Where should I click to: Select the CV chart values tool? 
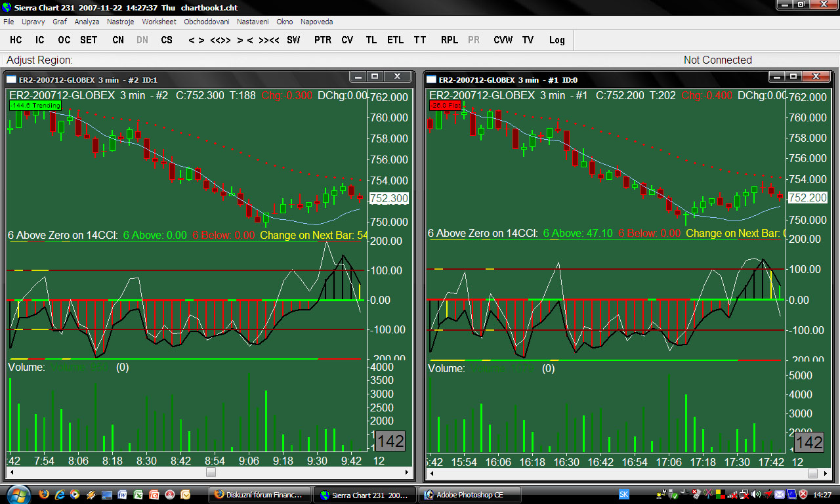(347, 40)
